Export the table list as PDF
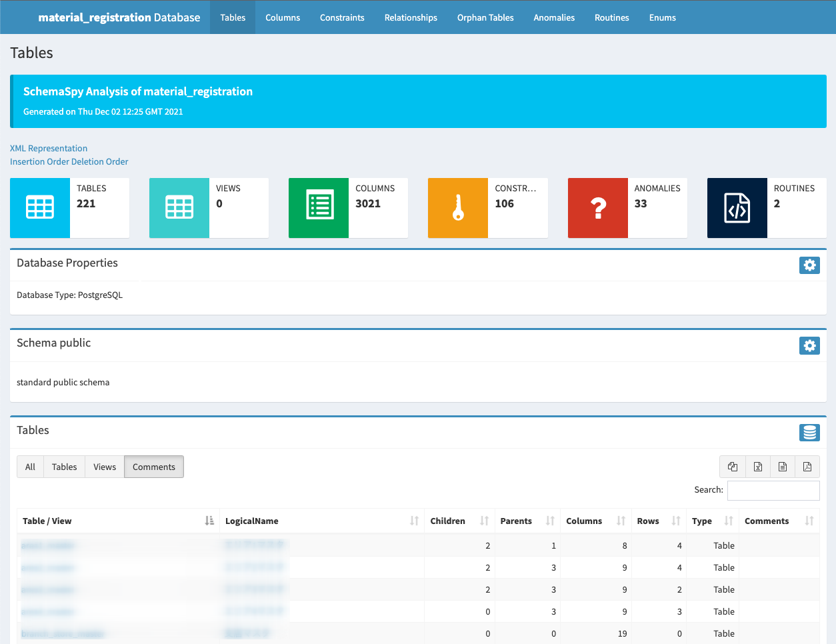The width and height of the screenshot is (836, 644). click(807, 467)
